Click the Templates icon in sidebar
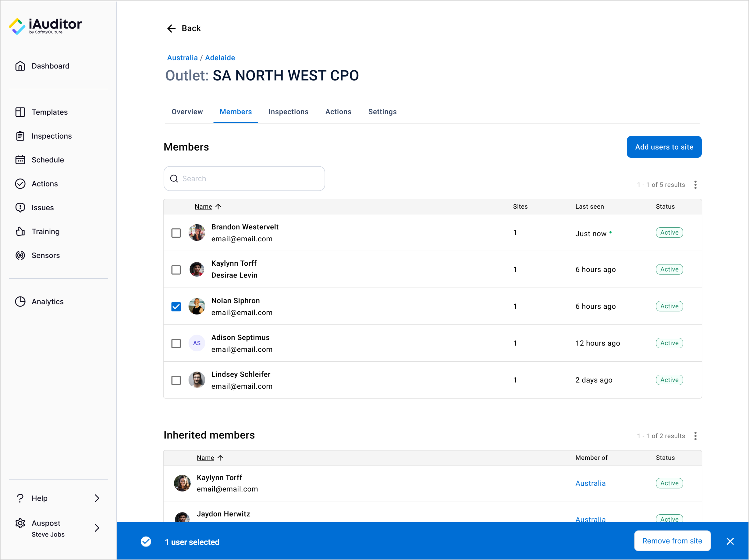Image resolution: width=749 pixels, height=560 pixels. (20, 112)
